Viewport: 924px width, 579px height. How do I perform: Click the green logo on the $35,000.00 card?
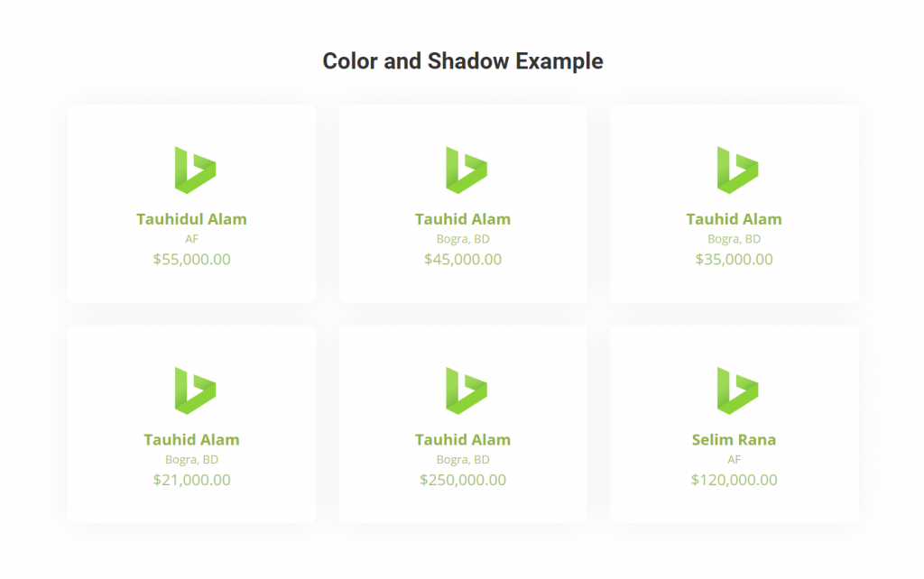click(734, 168)
